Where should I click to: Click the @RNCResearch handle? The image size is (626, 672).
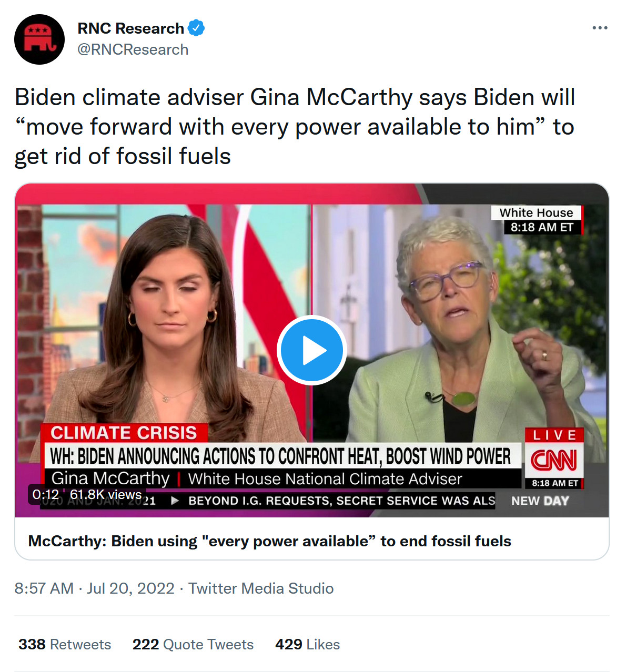click(x=133, y=49)
